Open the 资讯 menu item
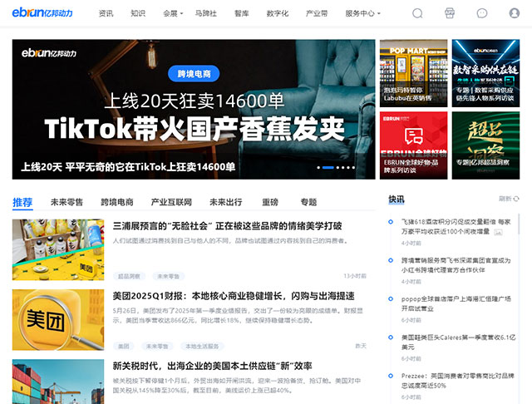Screen dimensions: 532x404 tap(106, 13)
